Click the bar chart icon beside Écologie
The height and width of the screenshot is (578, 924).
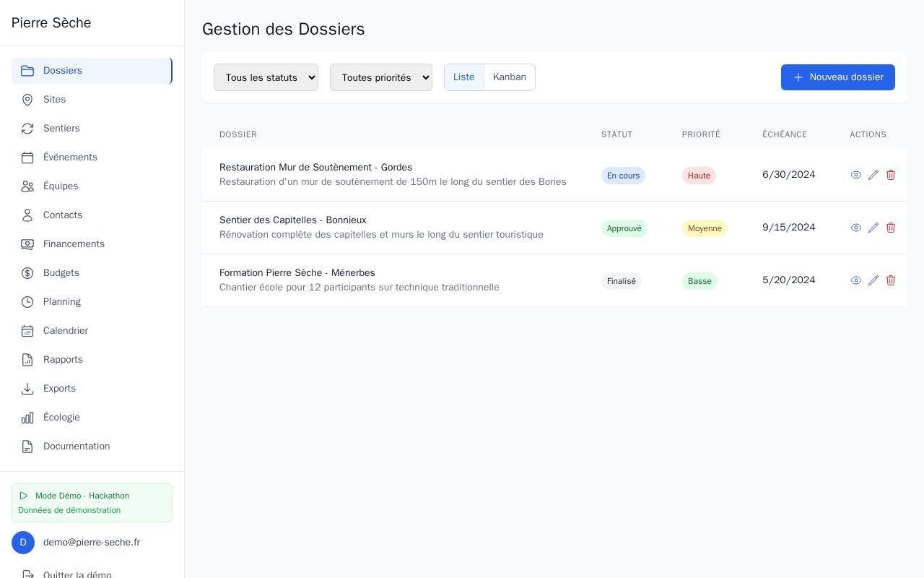[x=27, y=418]
